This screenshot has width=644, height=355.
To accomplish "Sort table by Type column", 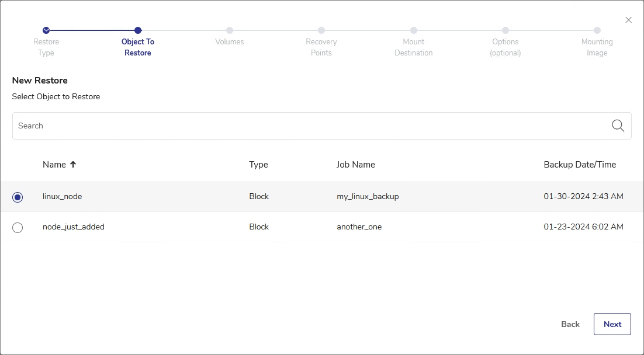I will (258, 165).
